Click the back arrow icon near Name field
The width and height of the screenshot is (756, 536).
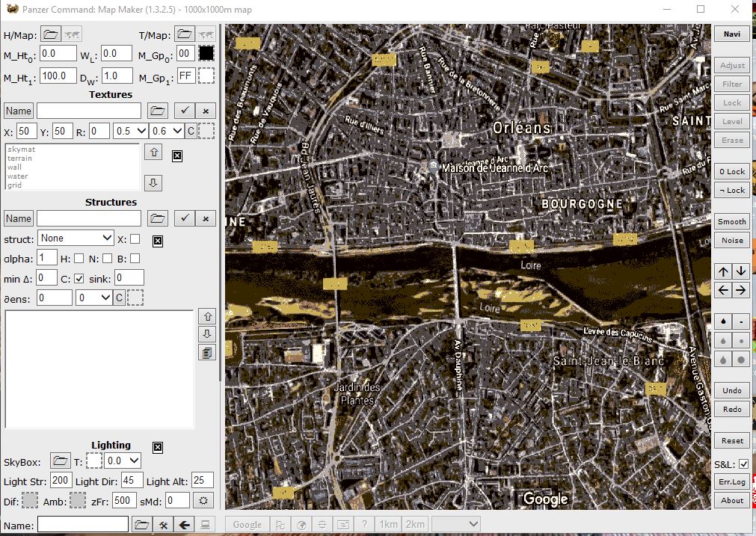[184, 525]
